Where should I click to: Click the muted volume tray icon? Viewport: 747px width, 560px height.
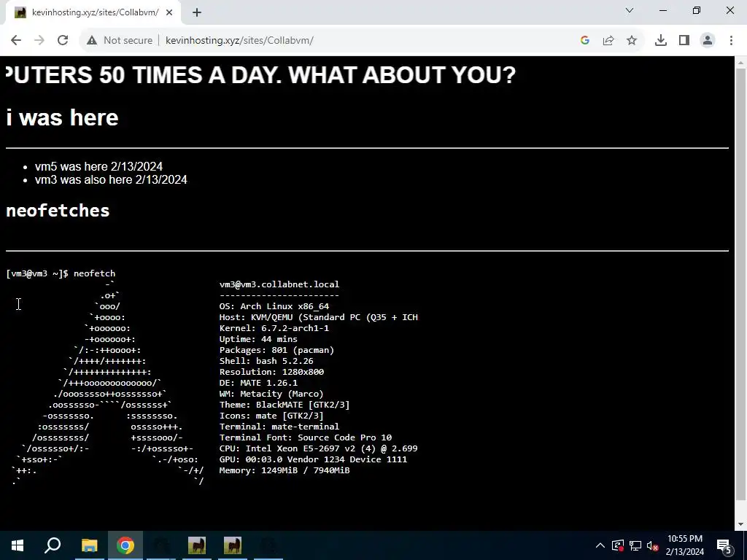(x=652, y=545)
